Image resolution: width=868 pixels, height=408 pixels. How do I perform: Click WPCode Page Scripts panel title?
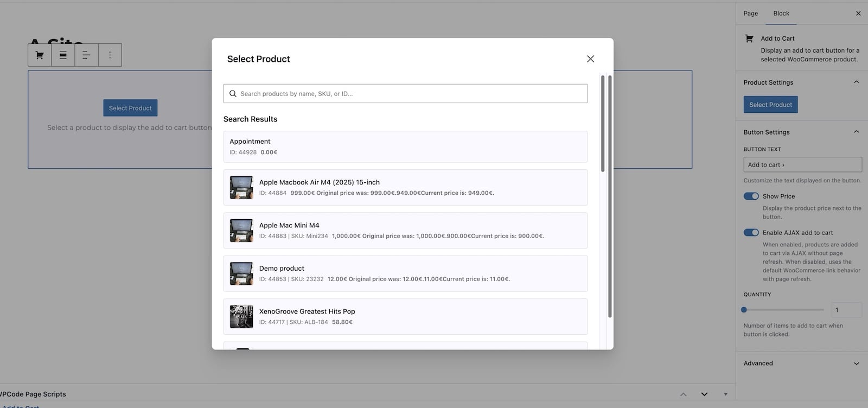pos(33,394)
